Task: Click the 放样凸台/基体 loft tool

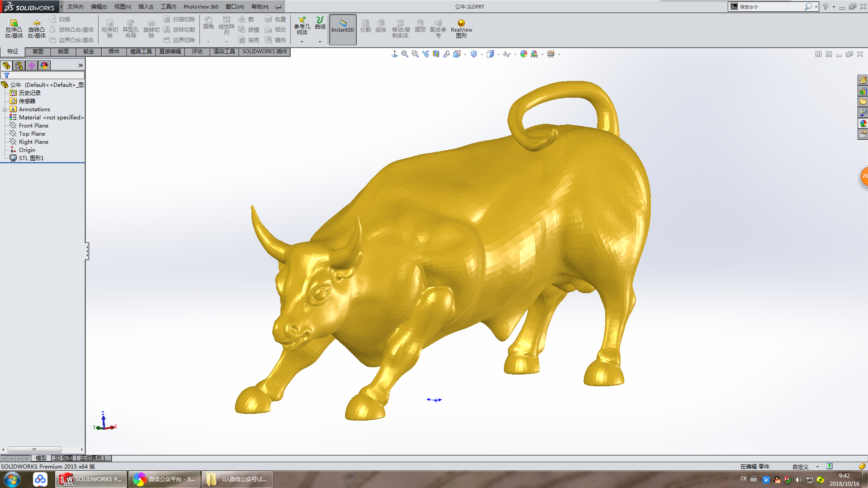Action: pyautogui.click(x=71, y=30)
